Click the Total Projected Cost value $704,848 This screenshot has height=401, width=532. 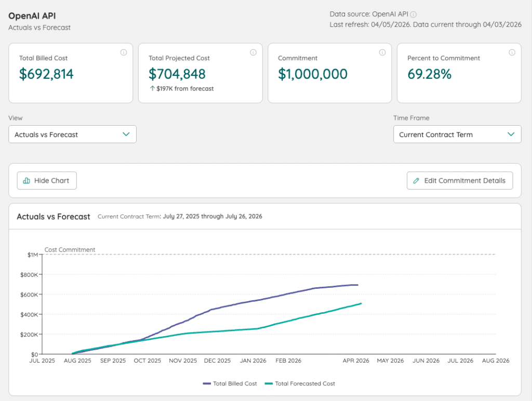pos(177,74)
